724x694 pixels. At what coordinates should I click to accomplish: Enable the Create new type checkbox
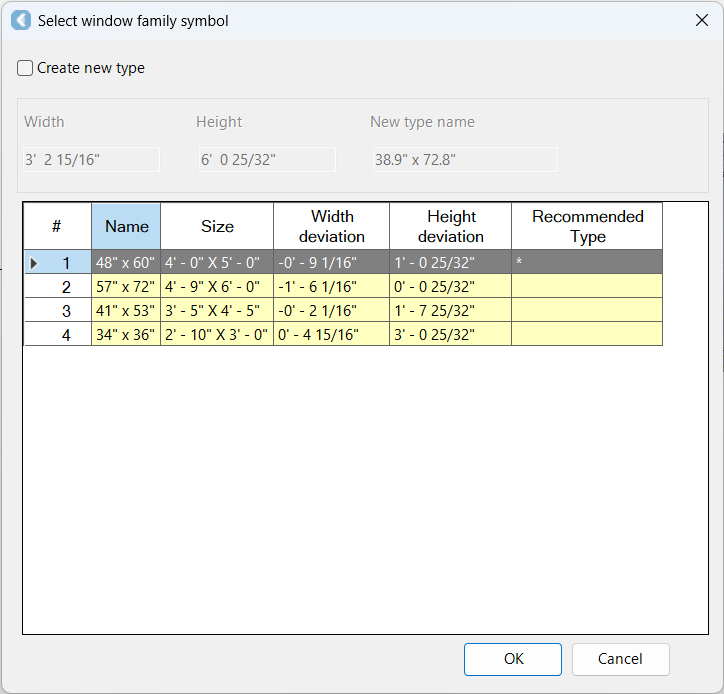(x=26, y=69)
